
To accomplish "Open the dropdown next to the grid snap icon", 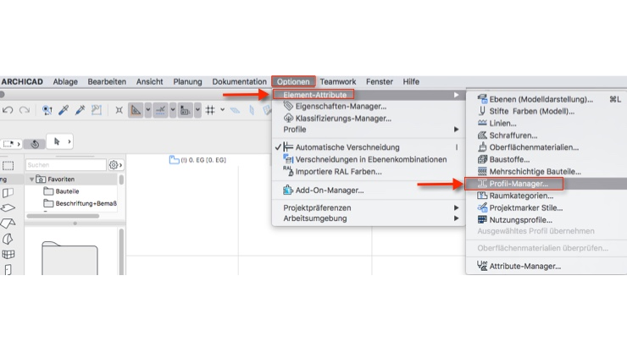I will coord(222,109).
